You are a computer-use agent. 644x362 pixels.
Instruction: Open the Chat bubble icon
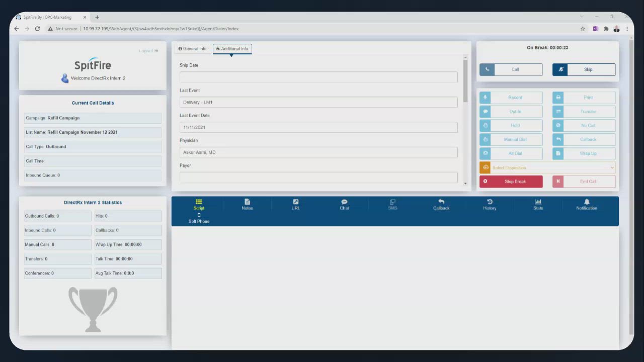point(344,202)
